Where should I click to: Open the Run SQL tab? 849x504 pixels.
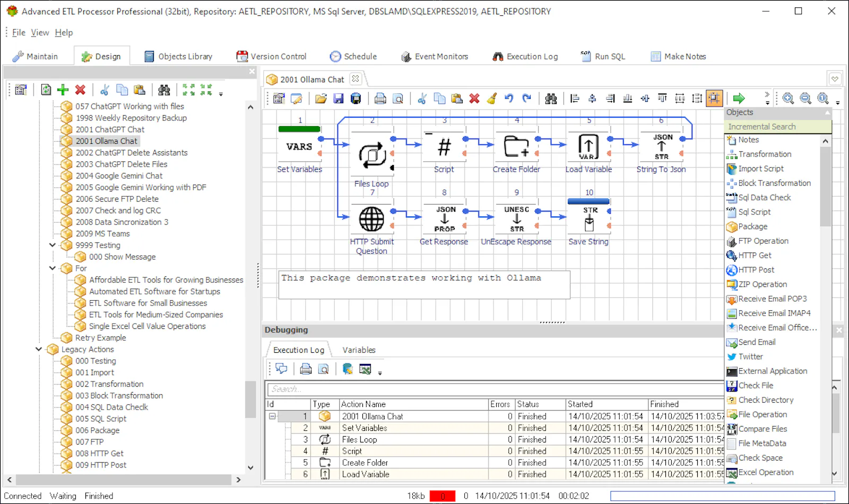603,56
